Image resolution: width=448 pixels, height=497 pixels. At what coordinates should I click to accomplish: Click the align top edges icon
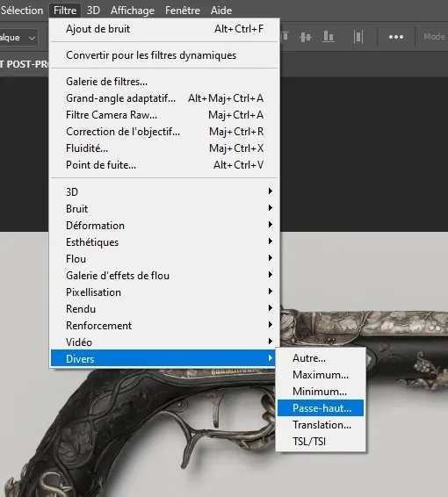click(285, 37)
